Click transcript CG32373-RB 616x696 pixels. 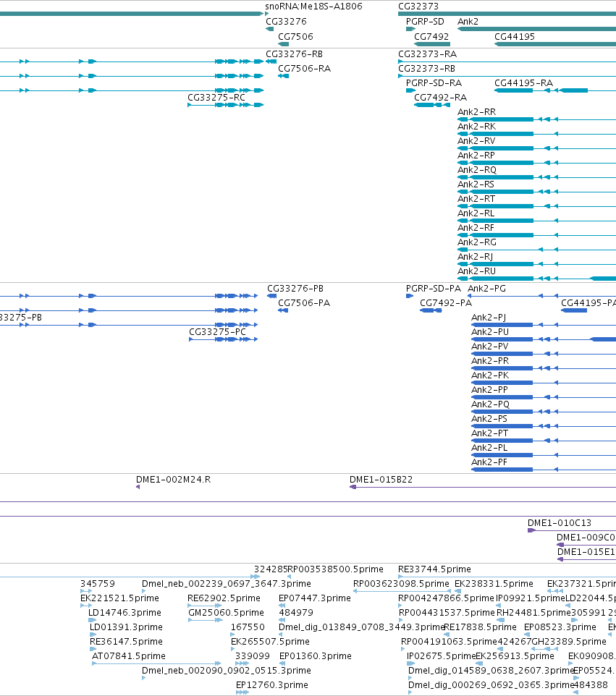pos(427,68)
